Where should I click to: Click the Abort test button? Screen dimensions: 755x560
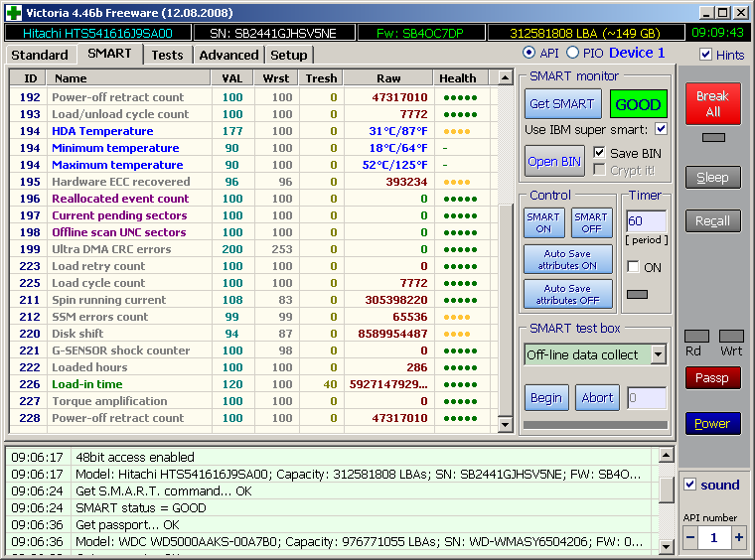click(597, 398)
